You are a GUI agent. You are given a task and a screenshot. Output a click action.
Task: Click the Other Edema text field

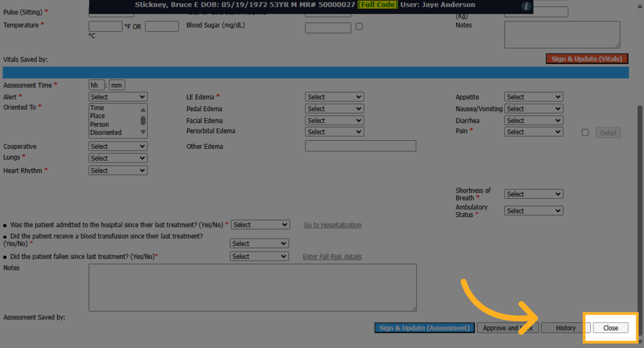click(x=361, y=146)
